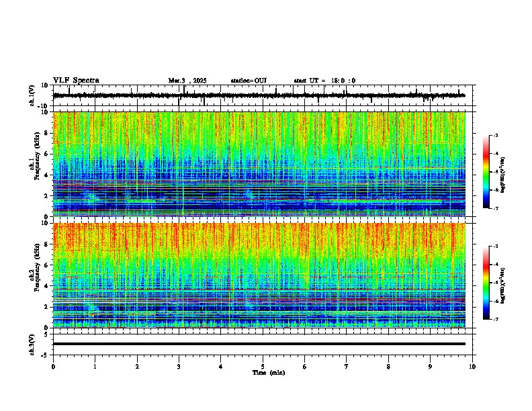Click the "4" tick on Time axis
Screen dimensions: 532x411
(x=221, y=367)
